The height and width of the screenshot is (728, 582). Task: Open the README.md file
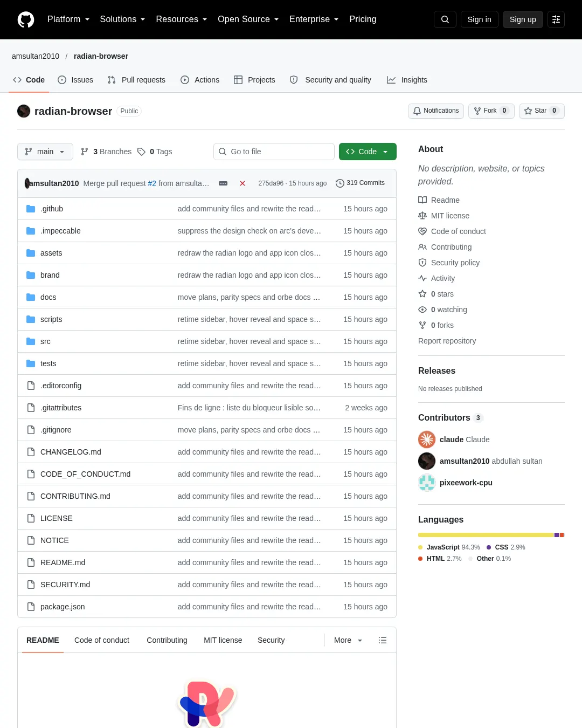click(63, 562)
